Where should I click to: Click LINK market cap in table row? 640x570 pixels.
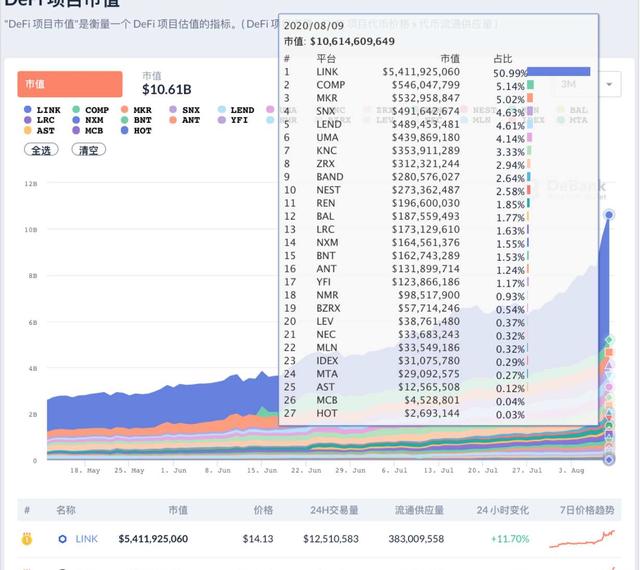(153, 539)
